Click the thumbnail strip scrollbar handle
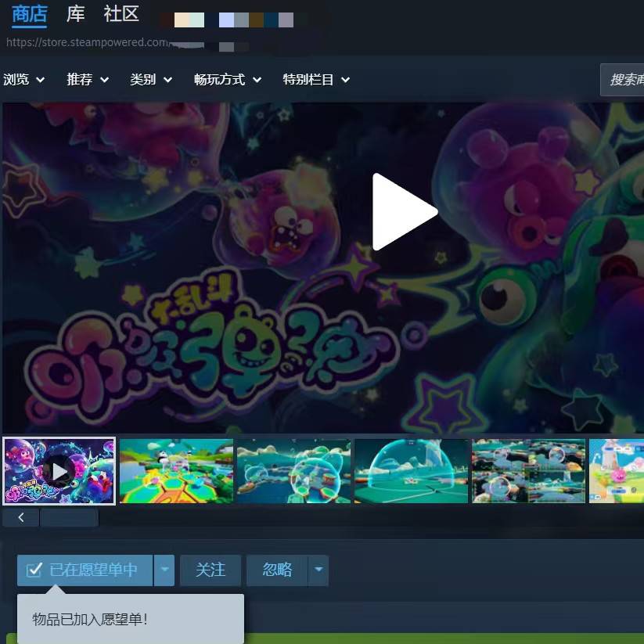 click(x=70, y=517)
